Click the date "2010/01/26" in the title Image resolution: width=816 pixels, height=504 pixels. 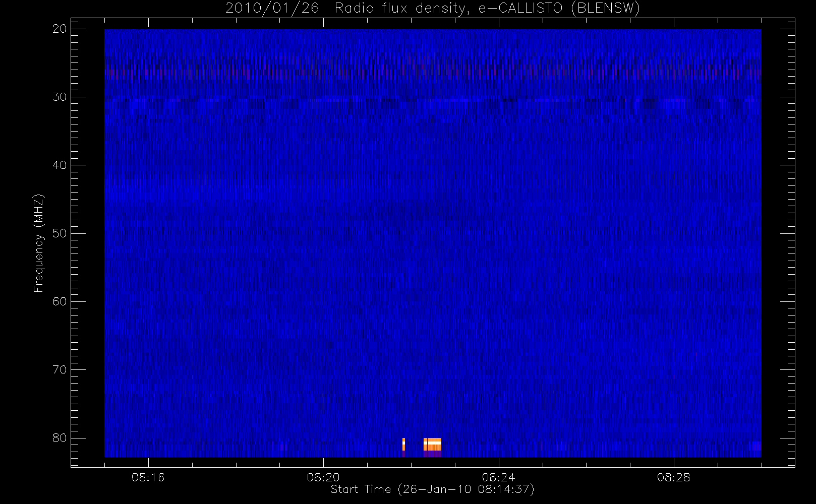(272, 9)
